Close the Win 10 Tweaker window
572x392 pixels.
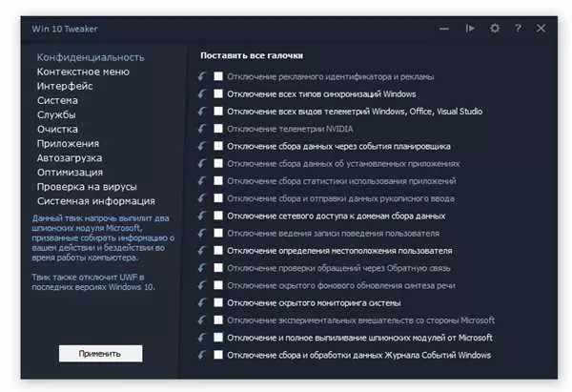(x=541, y=28)
